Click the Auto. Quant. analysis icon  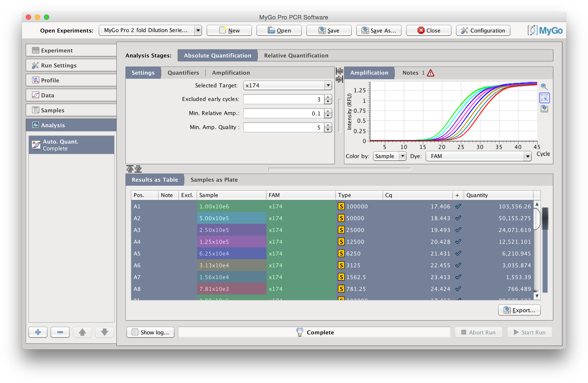[36, 145]
